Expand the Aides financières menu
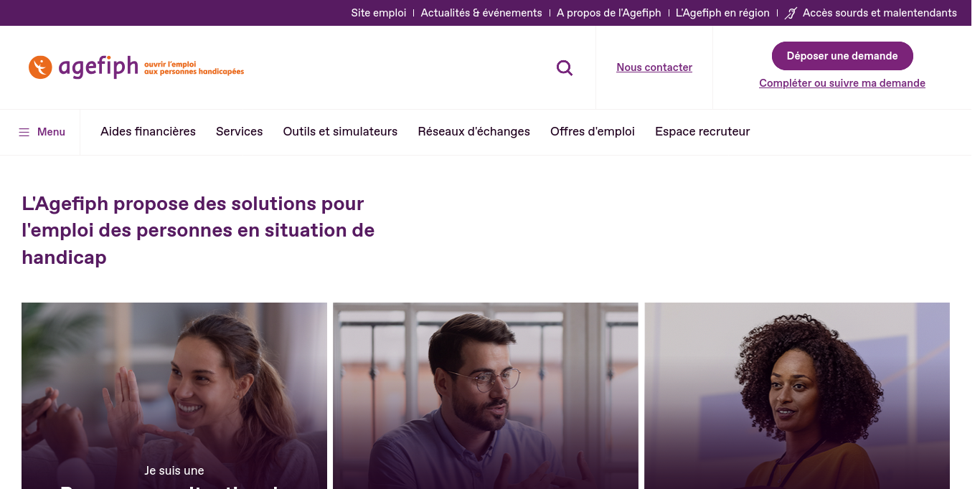The image size is (980, 489). coord(148,132)
